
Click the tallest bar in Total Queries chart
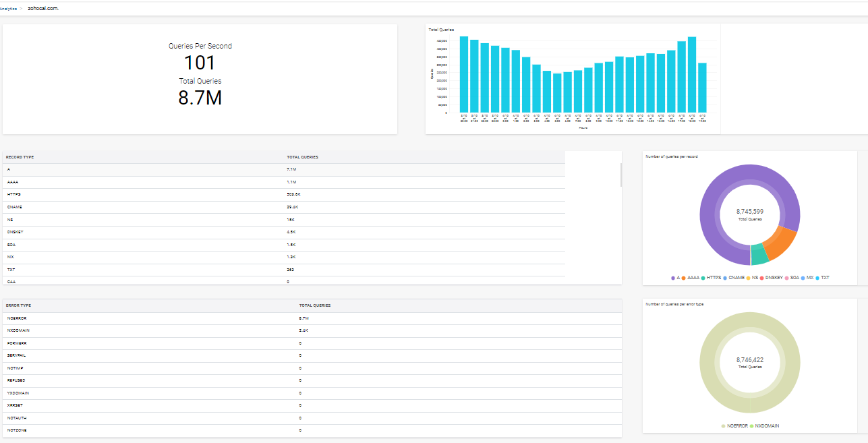coord(692,74)
